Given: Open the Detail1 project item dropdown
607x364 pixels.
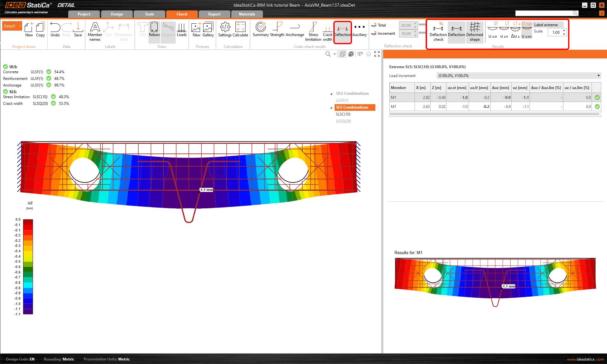Looking at the screenshot, I should (20, 26).
